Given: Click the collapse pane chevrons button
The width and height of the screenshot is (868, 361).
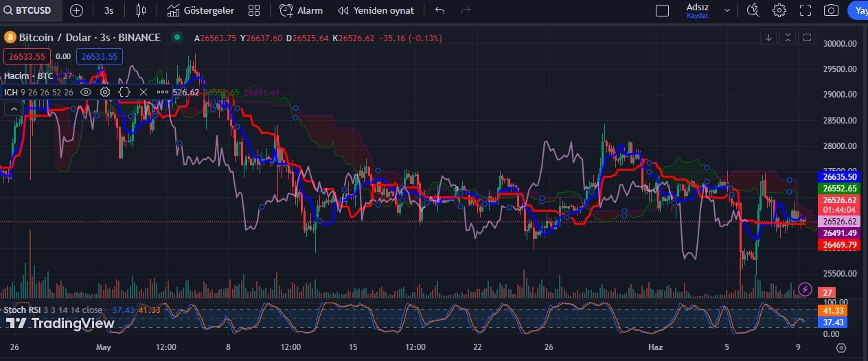Looking at the screenshot, I should click(x=788, y=38).
